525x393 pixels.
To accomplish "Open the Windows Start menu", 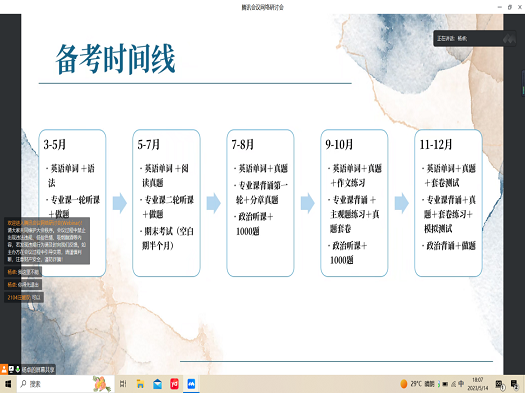I will (8, 384).
